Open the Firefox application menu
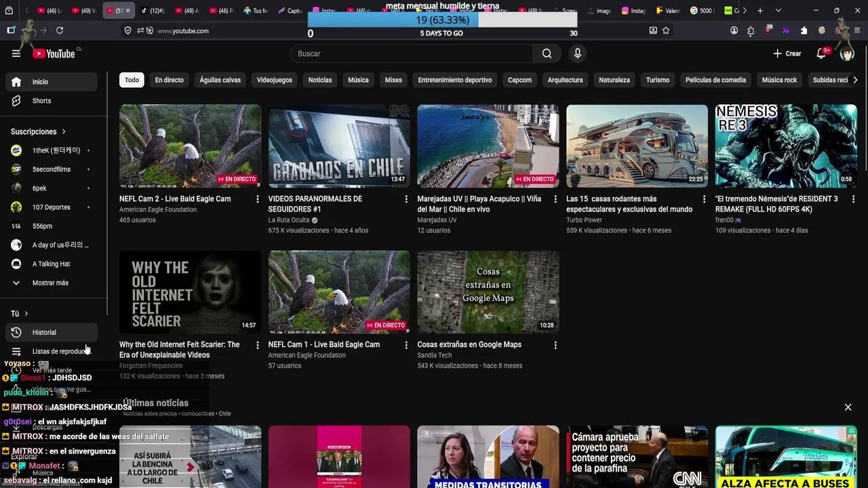Viewport: 868px width, 488px height. point(857,30)
